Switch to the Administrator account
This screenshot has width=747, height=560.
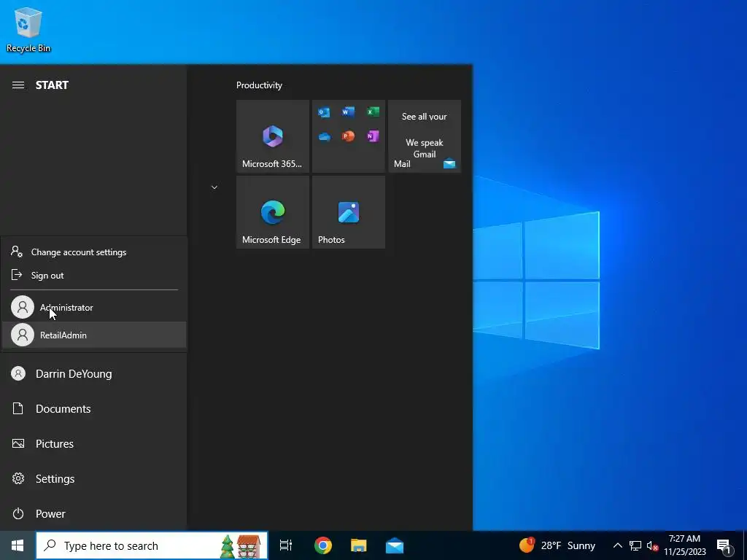click(x=94, y=307)
